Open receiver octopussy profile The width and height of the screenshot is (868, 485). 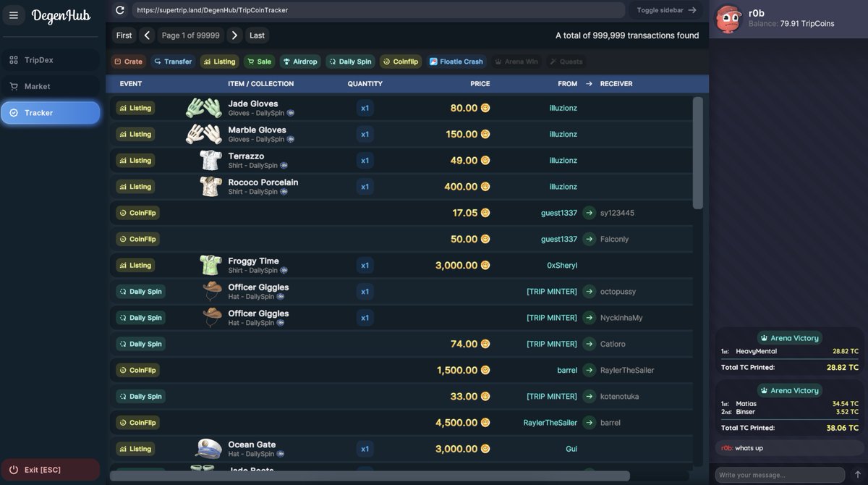618,292
